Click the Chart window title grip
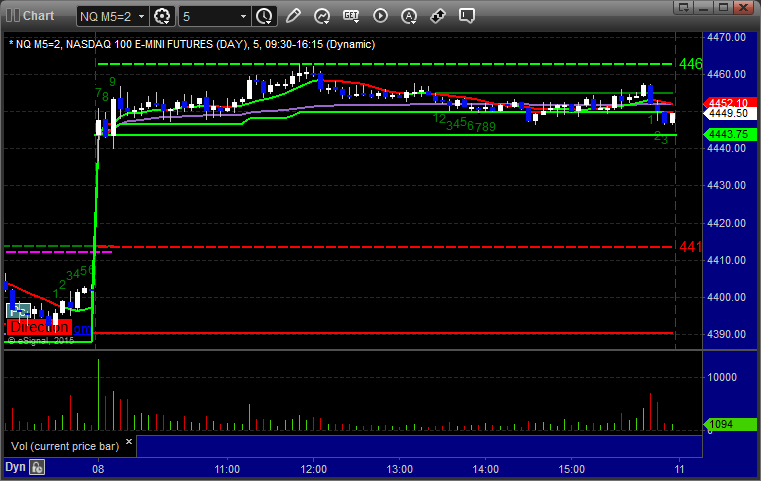The image size is (761, 481). (x=13, y=16)
